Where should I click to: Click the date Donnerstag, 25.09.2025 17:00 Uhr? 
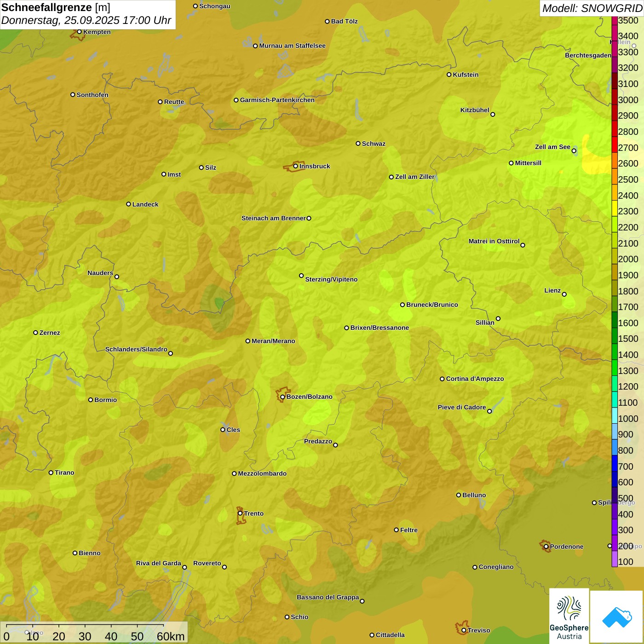86,20
